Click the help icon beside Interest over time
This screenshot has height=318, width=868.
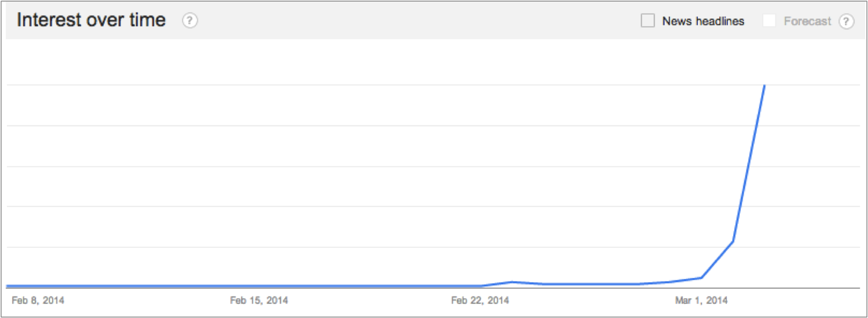190,21
